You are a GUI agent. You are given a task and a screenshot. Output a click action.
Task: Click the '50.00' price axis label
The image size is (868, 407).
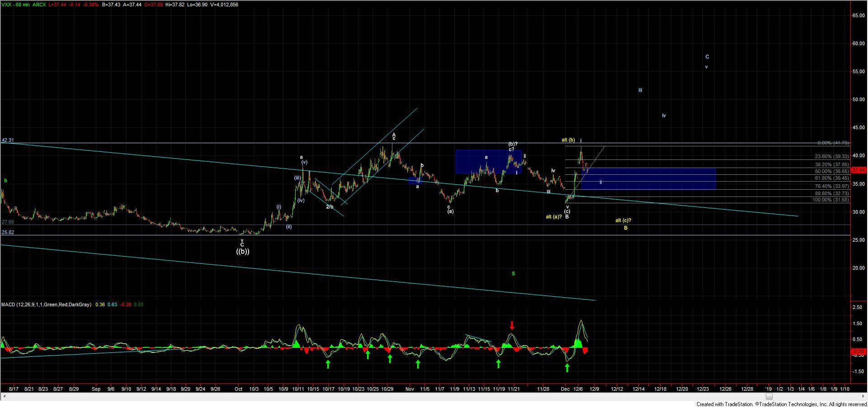pos(859,99)
